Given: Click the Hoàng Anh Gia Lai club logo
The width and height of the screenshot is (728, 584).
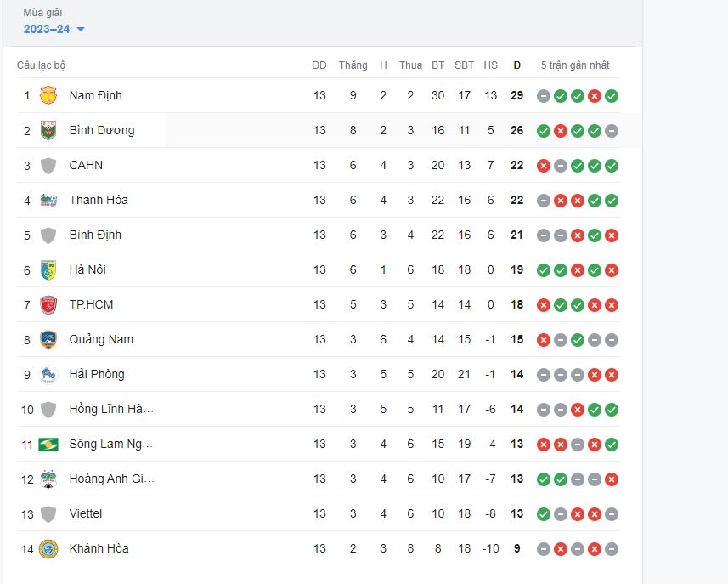Looking at the screenshot, I should click(48, 479).
